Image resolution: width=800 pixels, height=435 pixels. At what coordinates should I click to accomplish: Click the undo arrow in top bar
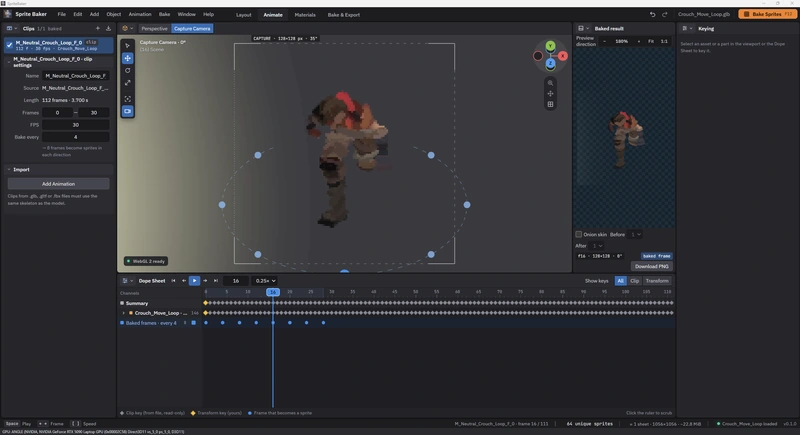(x=652, y=14)
